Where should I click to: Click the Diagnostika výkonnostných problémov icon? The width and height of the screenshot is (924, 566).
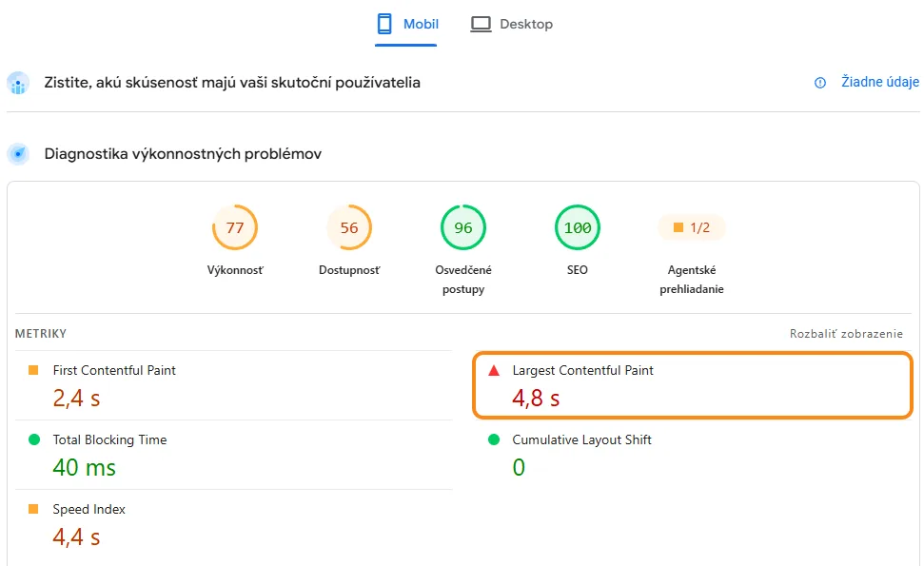coord(18,154)
